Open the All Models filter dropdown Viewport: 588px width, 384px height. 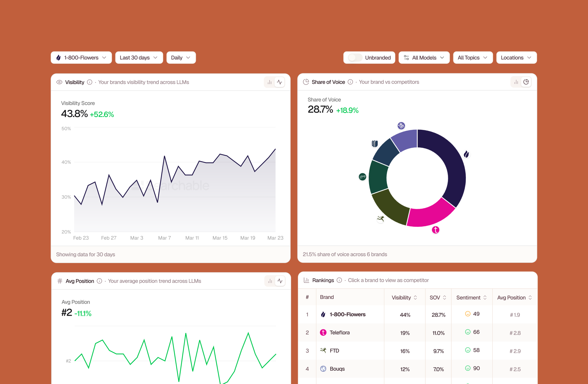(x=424, y=58)
